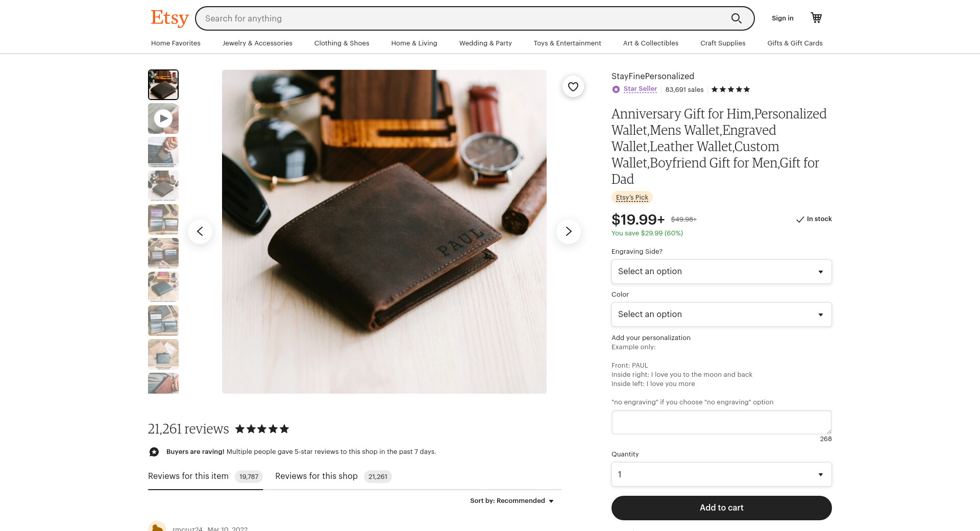Open the Jewelry & Accessories category
This screenshot has width=980, height=531.
coord(257,43)
